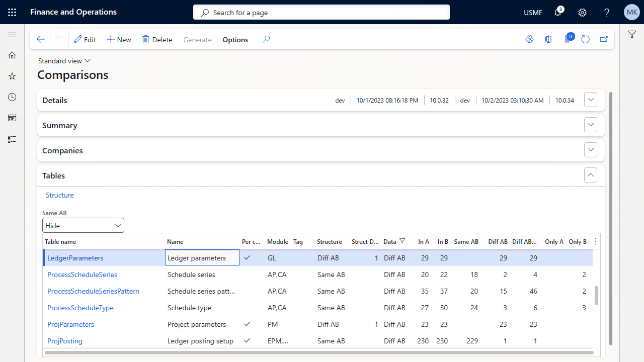Viewport: 644px width, 362px height.
Task: Toggle Per company checkmark for LedgerParameters
Action: 247,258
